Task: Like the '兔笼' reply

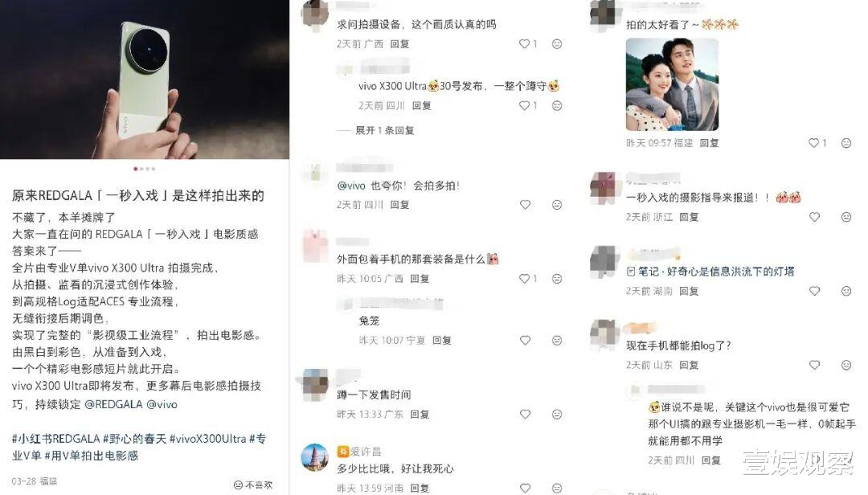Action: click(x=525, y=341)
